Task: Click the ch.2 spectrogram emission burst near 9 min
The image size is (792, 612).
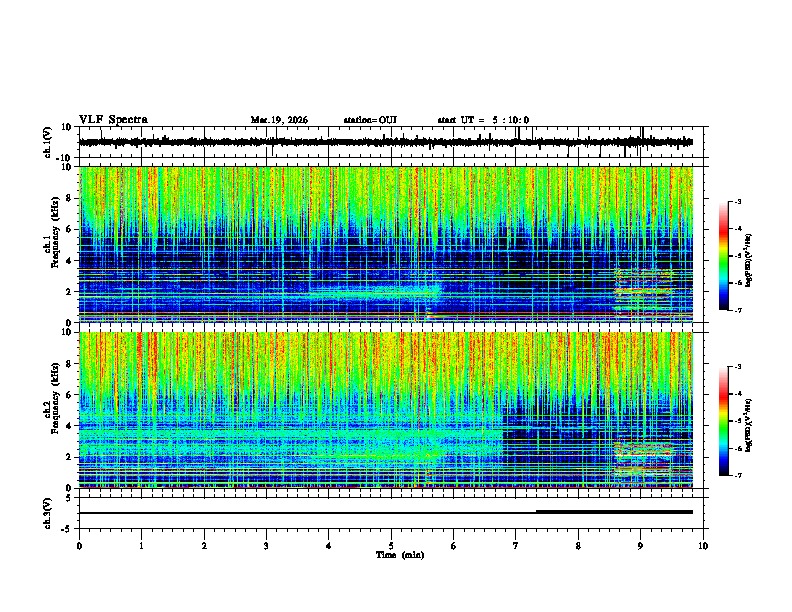Action: (x=644, y=458)
